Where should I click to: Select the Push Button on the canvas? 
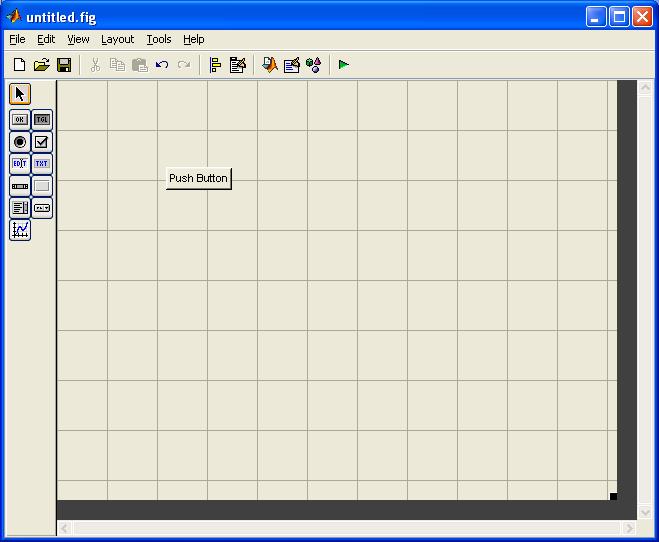199,179
